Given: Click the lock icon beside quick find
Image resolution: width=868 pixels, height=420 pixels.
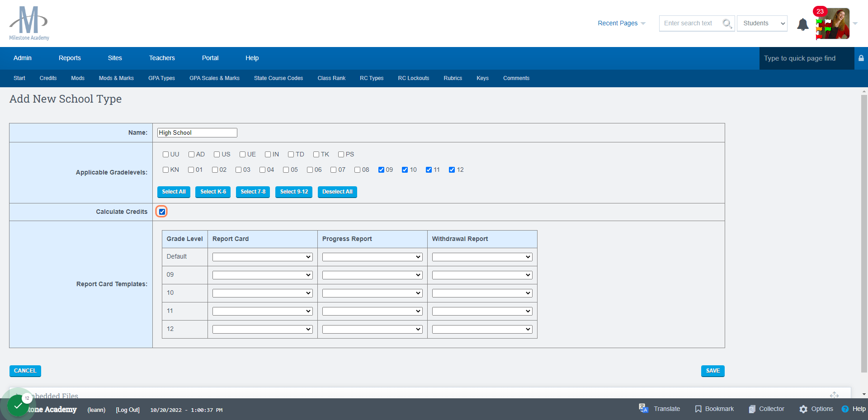Looking at the screenshot, I should click(x=861, y=58).
